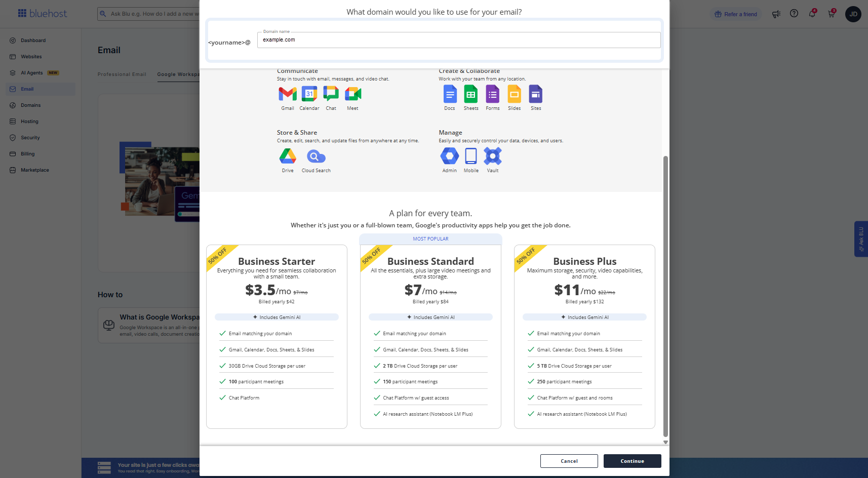The width and height of the screenshot is (868, 478).
Task: Select the Google Calendar icon
Action: coord(309,94)
